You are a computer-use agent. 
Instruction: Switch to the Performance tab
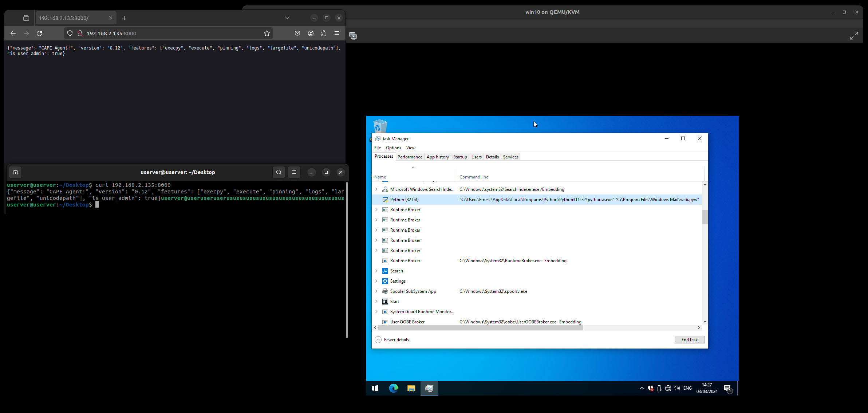410,157
